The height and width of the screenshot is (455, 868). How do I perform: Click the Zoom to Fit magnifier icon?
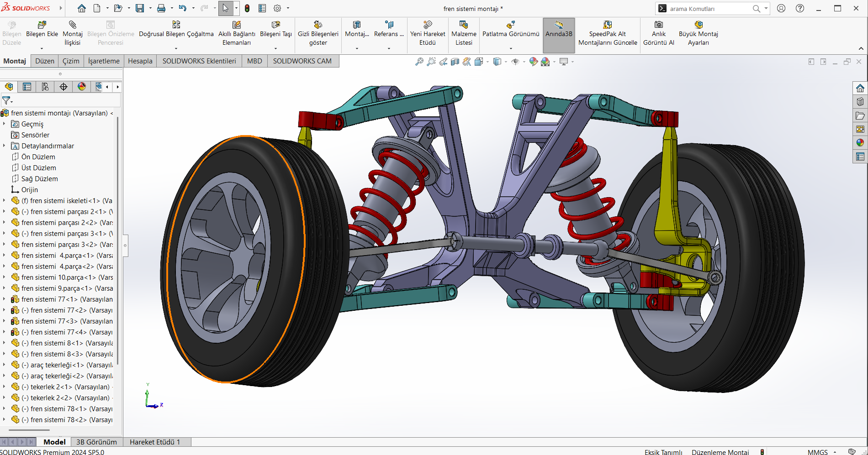coord(419,62)
